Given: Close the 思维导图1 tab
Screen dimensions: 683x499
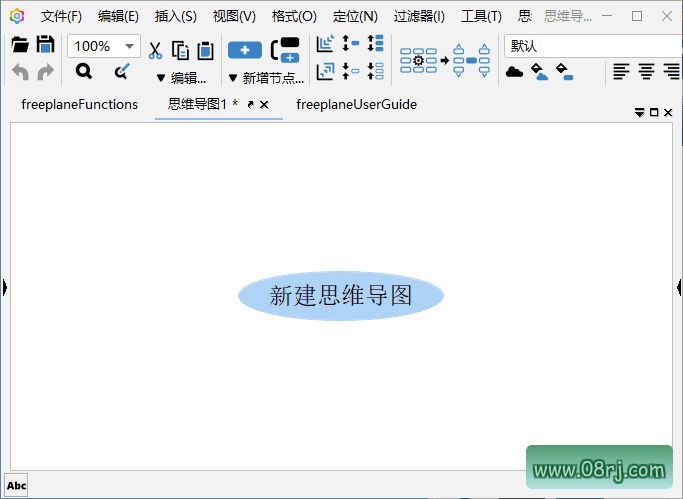Looking at the screenshot, I should [x=264, y=105].
